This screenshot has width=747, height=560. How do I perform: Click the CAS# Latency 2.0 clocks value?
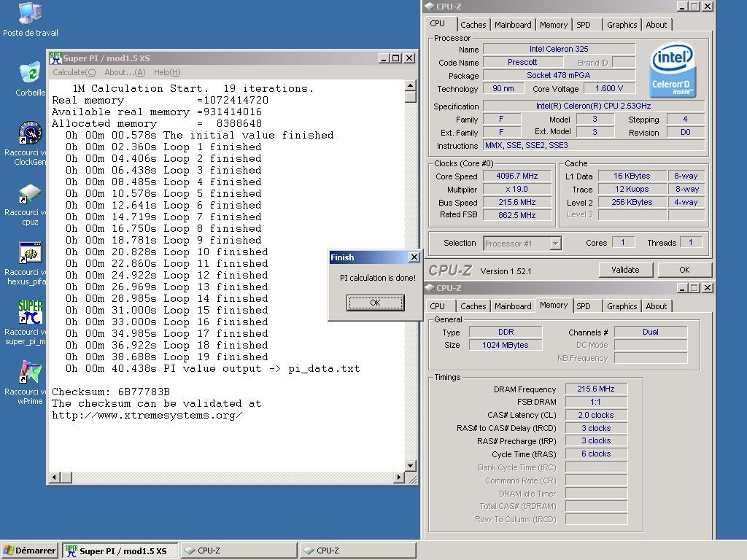pyautogui.click(x=595, y=415)
